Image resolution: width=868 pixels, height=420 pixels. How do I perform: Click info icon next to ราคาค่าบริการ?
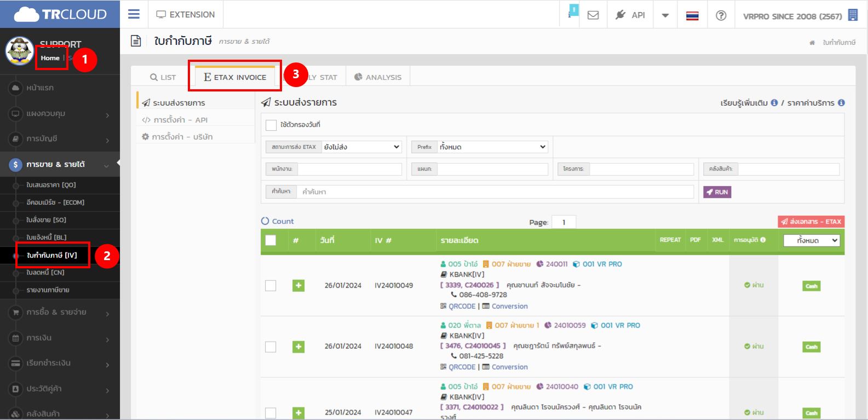[841, 102]
